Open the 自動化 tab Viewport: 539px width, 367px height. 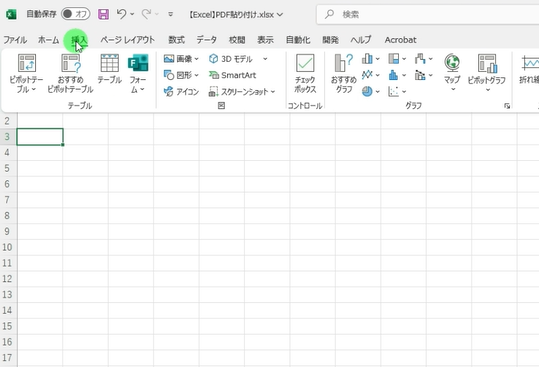click(x=298, y=40)
